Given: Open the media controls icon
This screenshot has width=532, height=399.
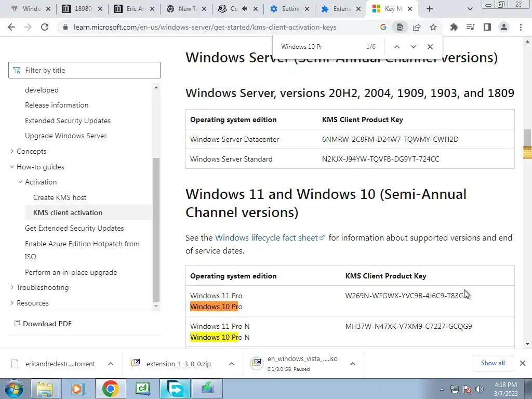Looking at the screenshot, I should [x=470, y=27].
